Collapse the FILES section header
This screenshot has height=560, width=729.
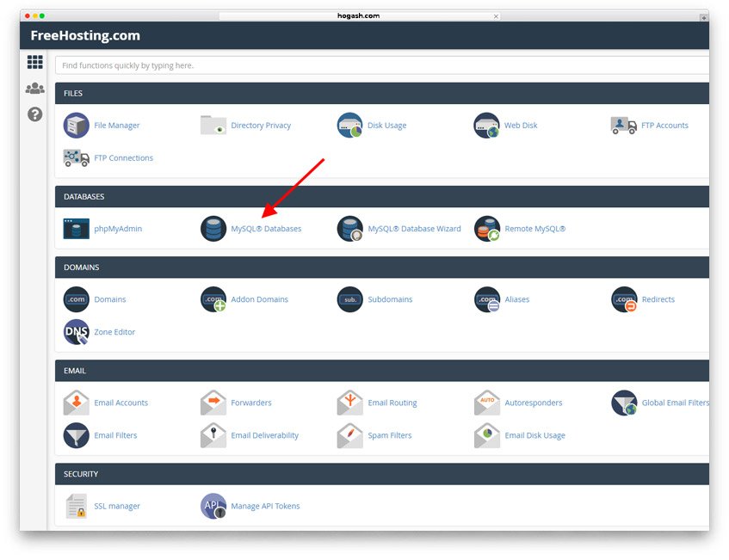pos(381,94)
